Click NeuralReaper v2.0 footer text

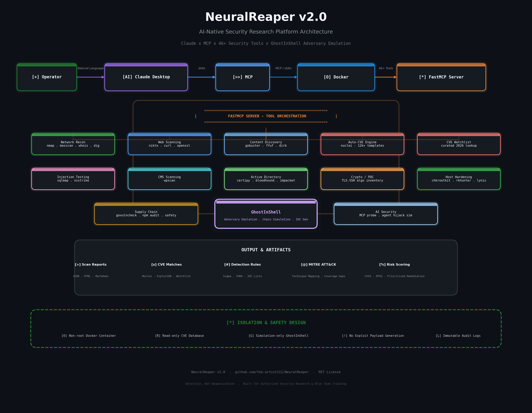point(208,372)
